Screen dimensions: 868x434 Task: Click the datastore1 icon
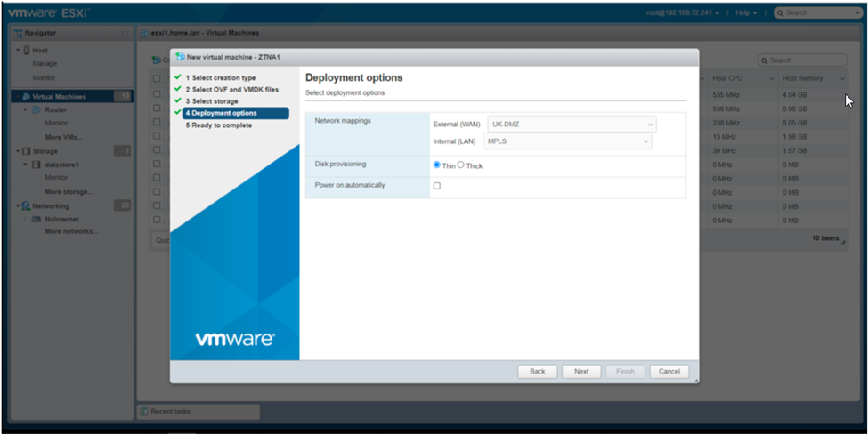pyautogui.click(x=37, y=165)
